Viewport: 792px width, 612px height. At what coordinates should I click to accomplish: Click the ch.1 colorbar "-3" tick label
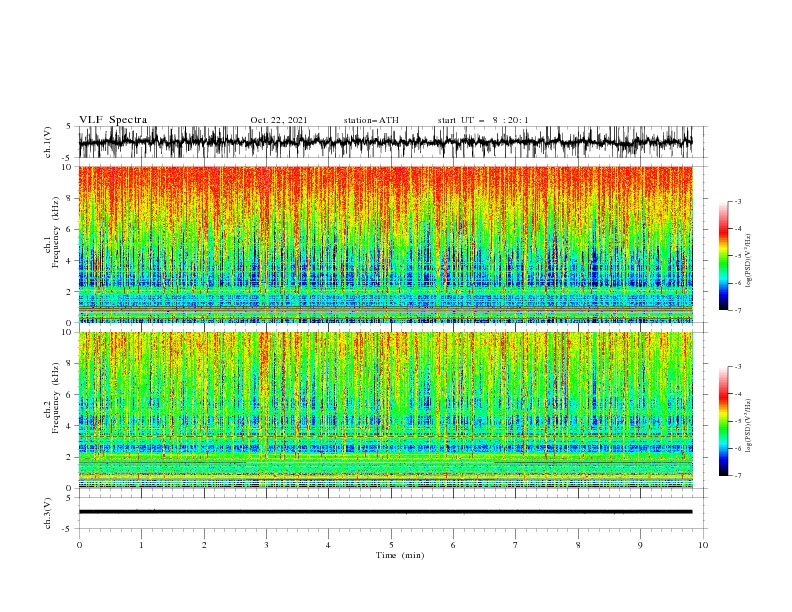(x=738, y=201)
